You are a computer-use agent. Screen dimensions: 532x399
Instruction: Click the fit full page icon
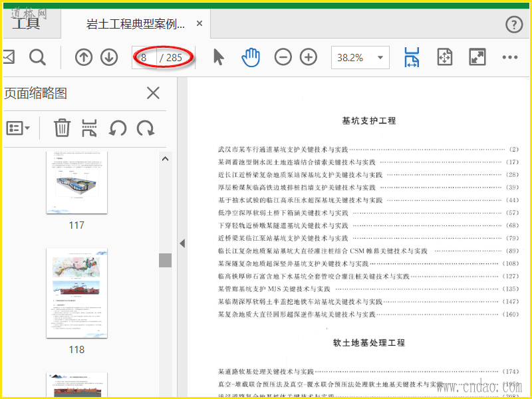click(x=444, y=57)
